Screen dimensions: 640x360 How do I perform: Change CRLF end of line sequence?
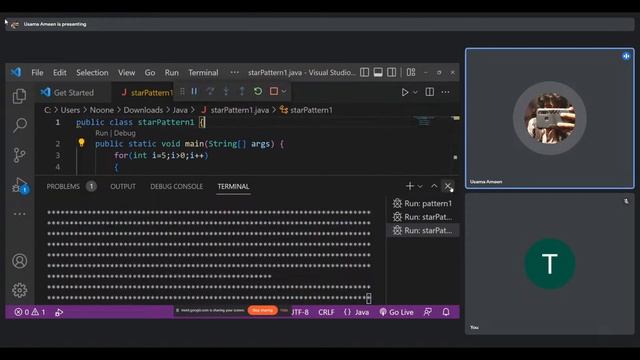point(326,312)
